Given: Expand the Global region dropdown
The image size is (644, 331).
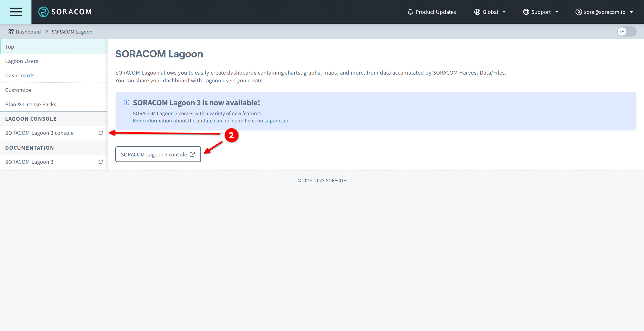Looking at the screenshot, I should (490, 12).
